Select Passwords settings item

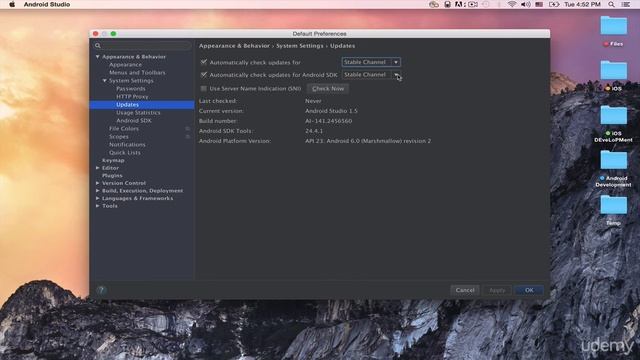[131, 89]
